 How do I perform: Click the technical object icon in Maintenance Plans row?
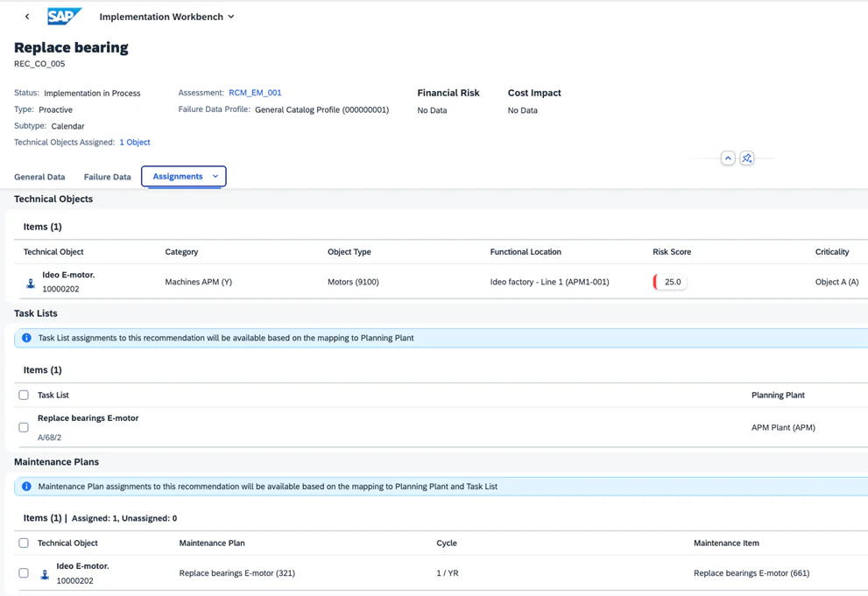tap(45, 575)
